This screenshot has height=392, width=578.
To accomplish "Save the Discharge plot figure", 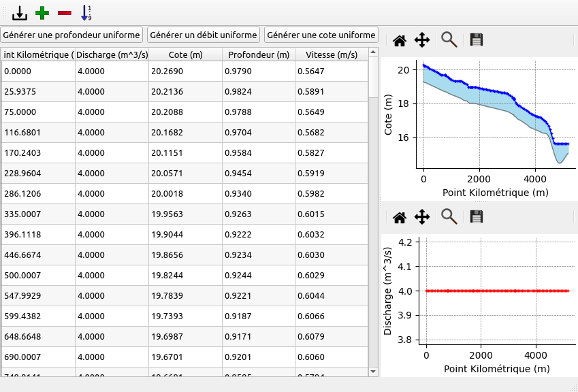I will pyautogui.click(x=477, y=217).
